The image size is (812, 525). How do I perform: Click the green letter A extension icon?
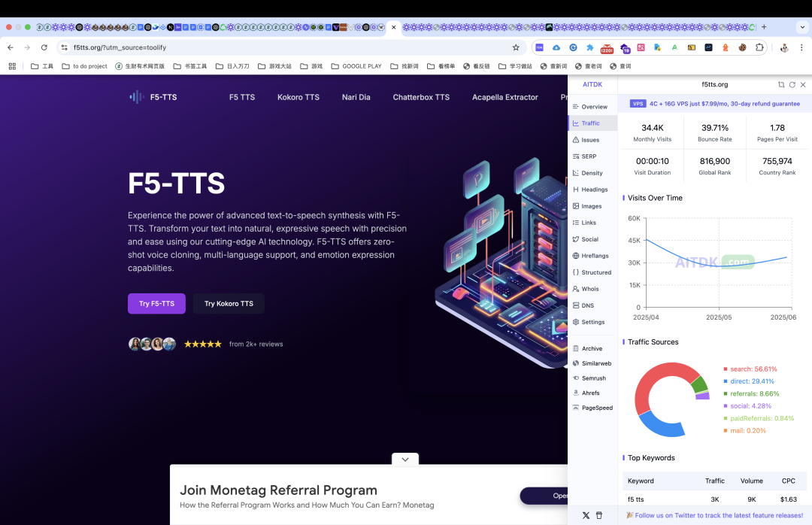(x=674, y=47)
